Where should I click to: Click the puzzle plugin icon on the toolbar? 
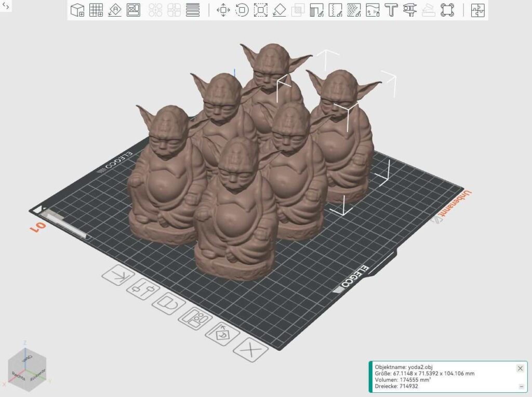coord(478,10)
